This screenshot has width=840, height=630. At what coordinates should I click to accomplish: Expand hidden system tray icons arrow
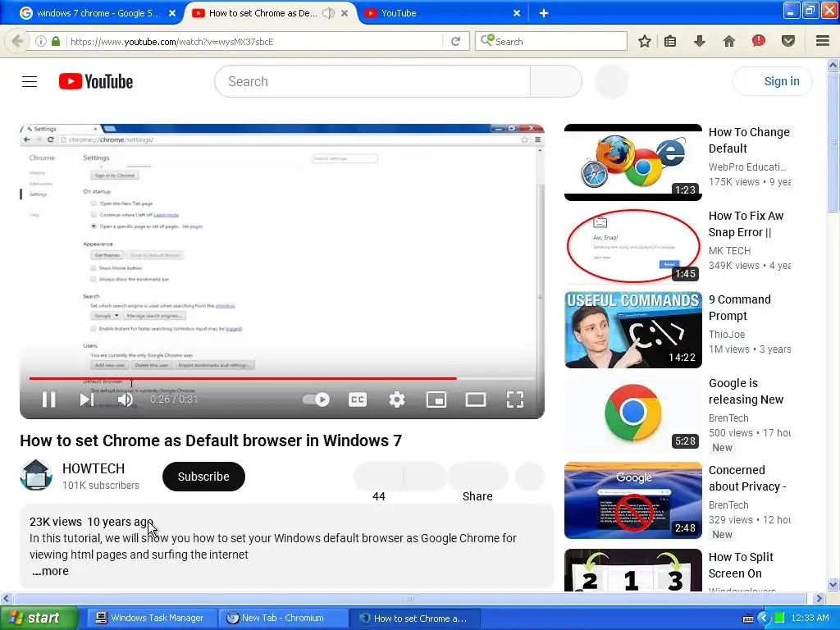click(x=764, y=619)
